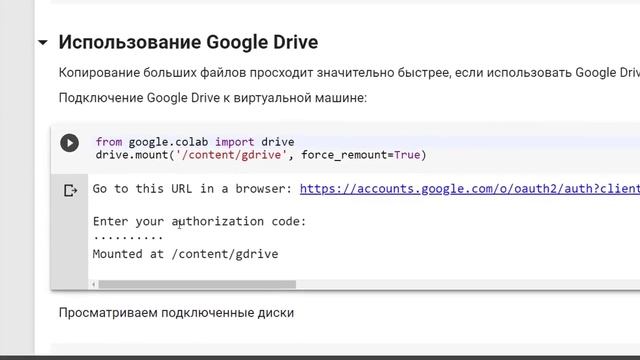
Task: Click the horizontal scrollbar thumb in output
Action: [197, 284]
